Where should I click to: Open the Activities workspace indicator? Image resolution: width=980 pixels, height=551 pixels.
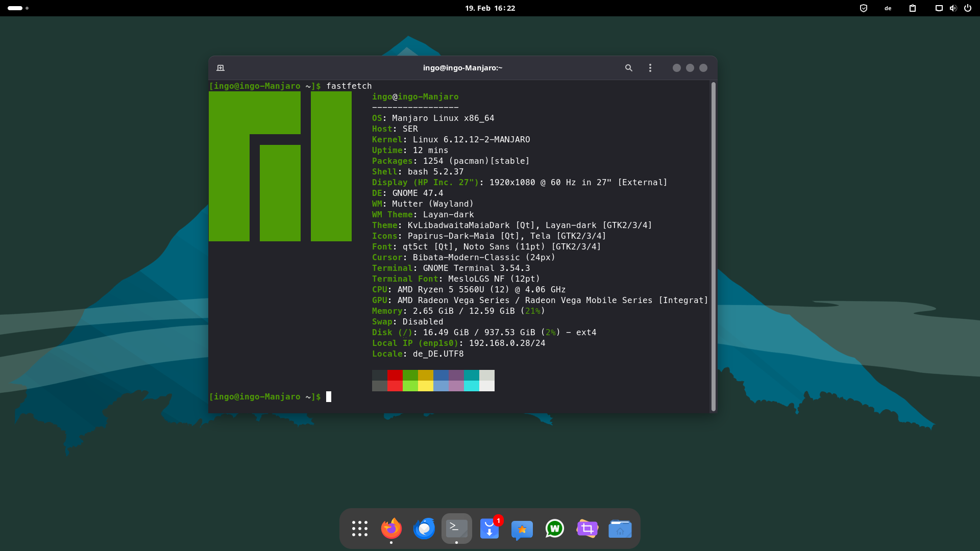pos(18,8)
